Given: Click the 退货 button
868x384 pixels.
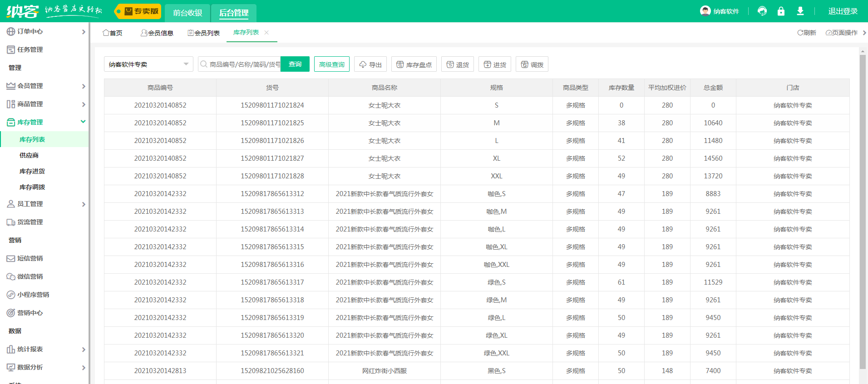Looking at the screenshot, I should coord(458,64).
